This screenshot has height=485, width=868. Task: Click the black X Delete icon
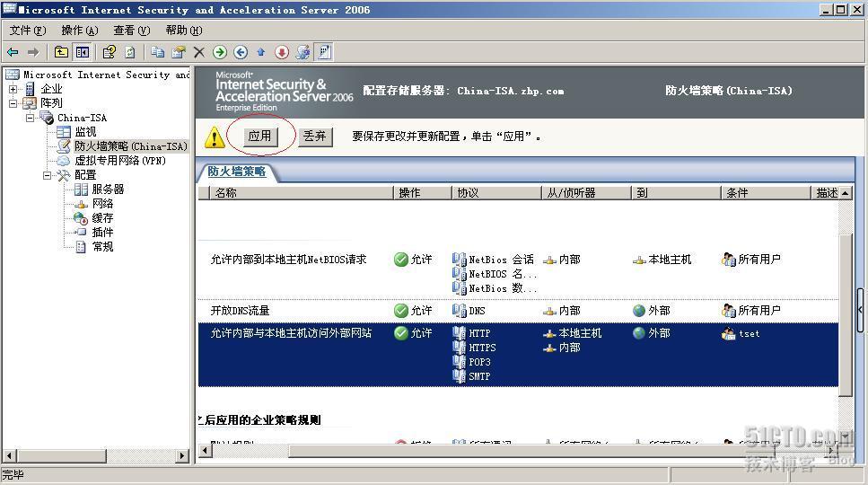click(199, 53)
